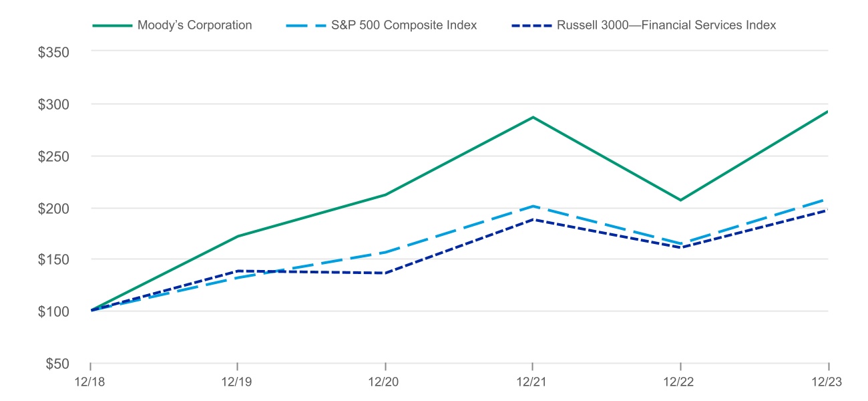Click the $200 y-axis label

pos(52,208)
